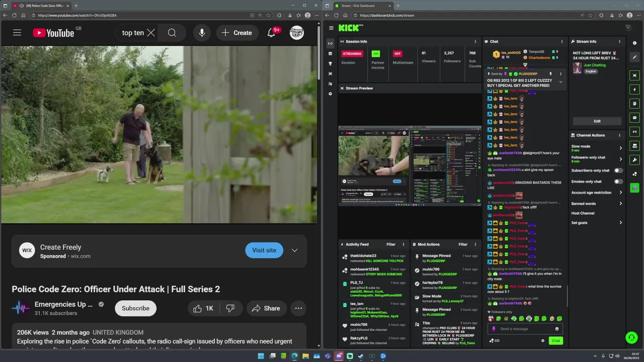
Task: Expand Slow mode setting
Action: [x=597, y=148]
